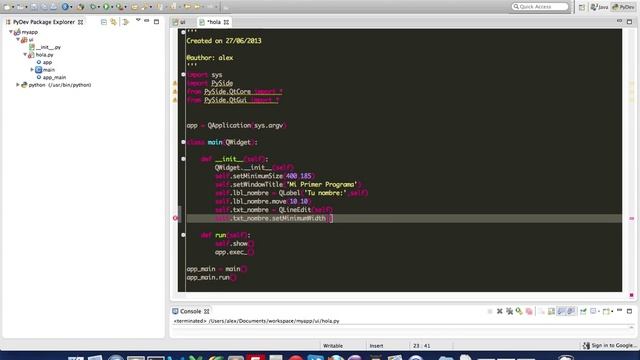Click the green Run toolbar button
640x360 pixels.
pyautogui.click(x=106, y=7)
